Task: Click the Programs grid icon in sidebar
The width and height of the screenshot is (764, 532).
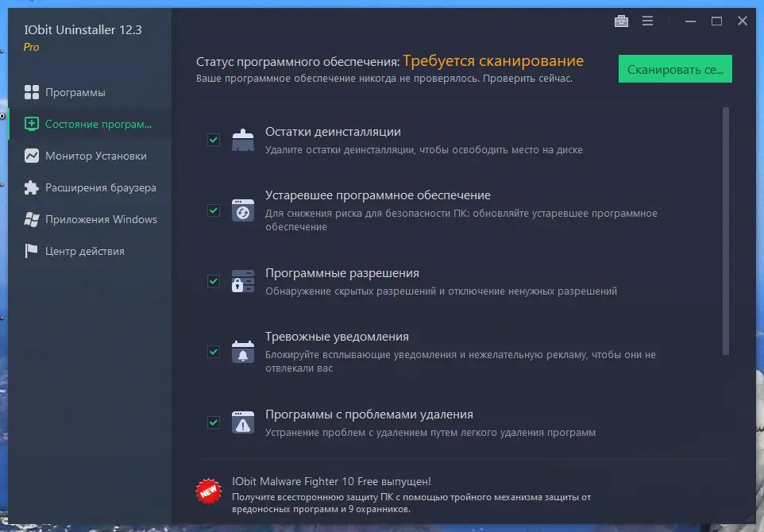Action: click(32, 92)
